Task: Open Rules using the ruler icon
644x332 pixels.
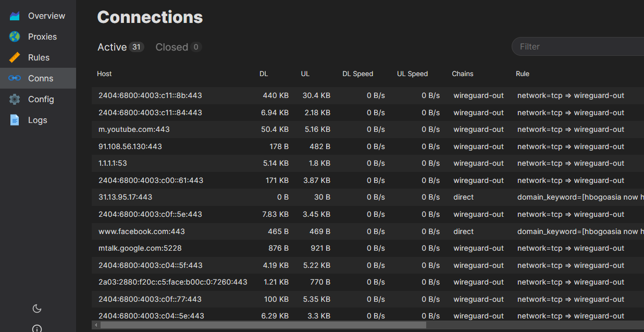Action: (x=14, y=57)
